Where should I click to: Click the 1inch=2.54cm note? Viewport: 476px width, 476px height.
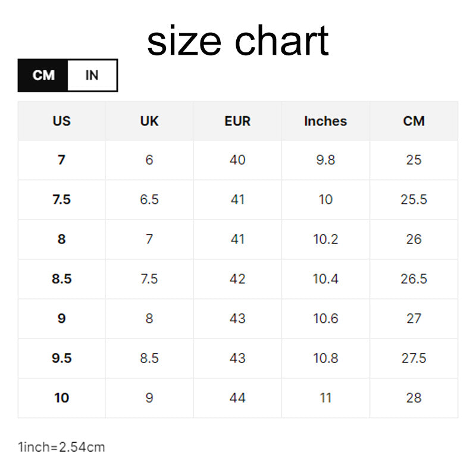click(61, 447)
